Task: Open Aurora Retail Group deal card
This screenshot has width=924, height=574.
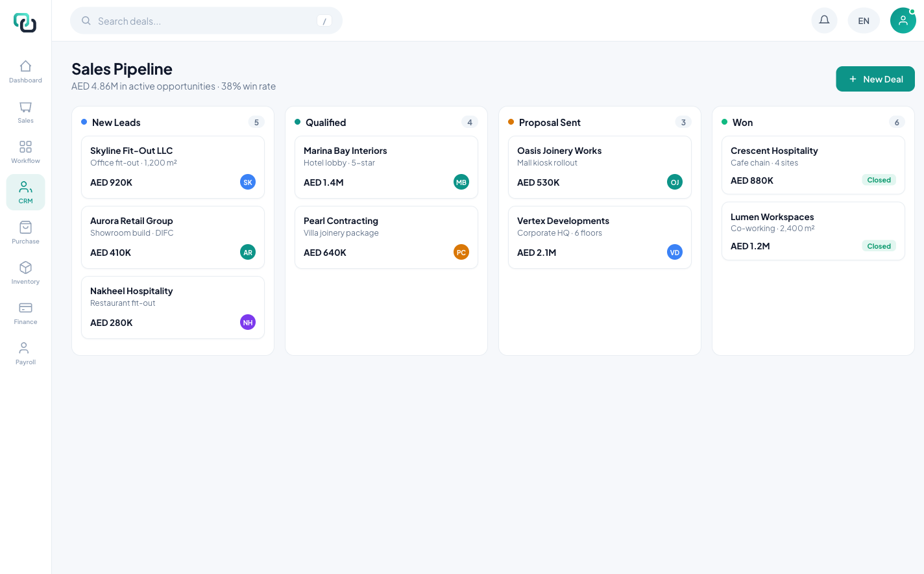Action: [173, 238]
